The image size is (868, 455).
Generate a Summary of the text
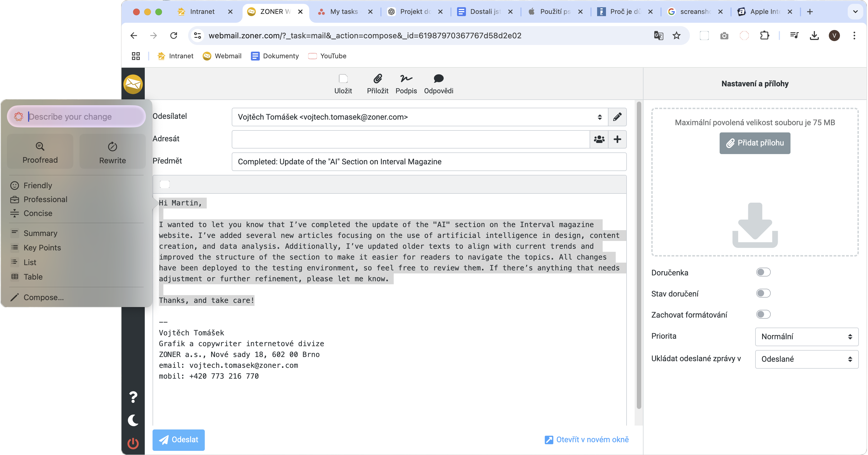(x=33, y=233)
